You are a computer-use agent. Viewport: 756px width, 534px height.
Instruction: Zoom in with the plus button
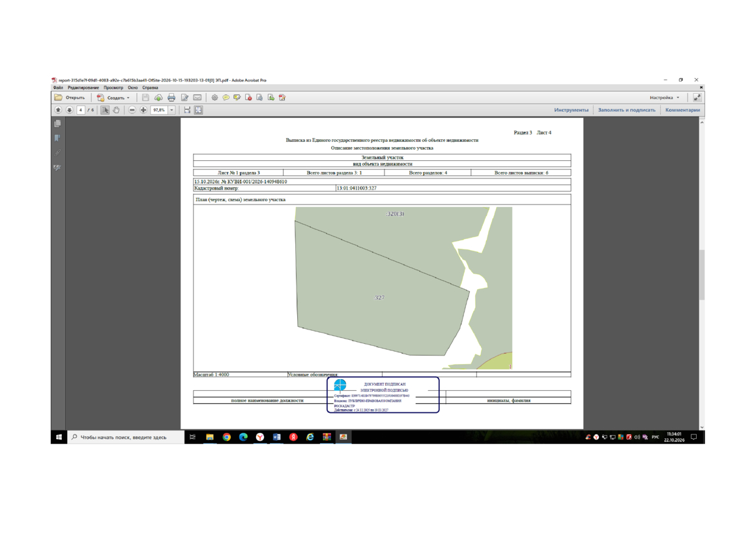coord(143,110)
